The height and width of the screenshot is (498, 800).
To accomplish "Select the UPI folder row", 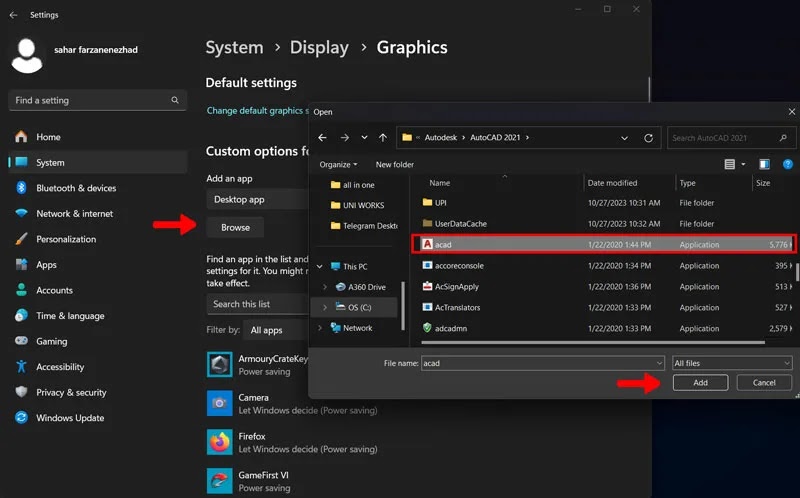I will [x=603, y=203].
